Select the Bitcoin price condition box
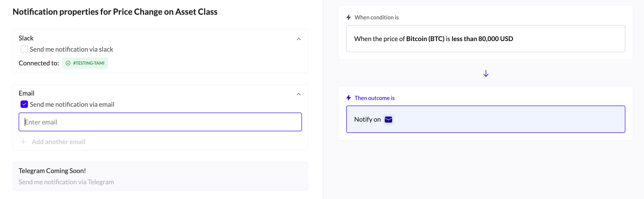 tap(485, 39)
